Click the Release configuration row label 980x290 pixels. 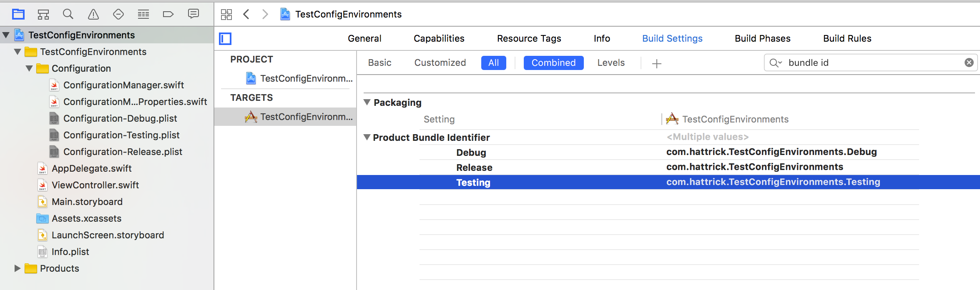pos(474,167)
